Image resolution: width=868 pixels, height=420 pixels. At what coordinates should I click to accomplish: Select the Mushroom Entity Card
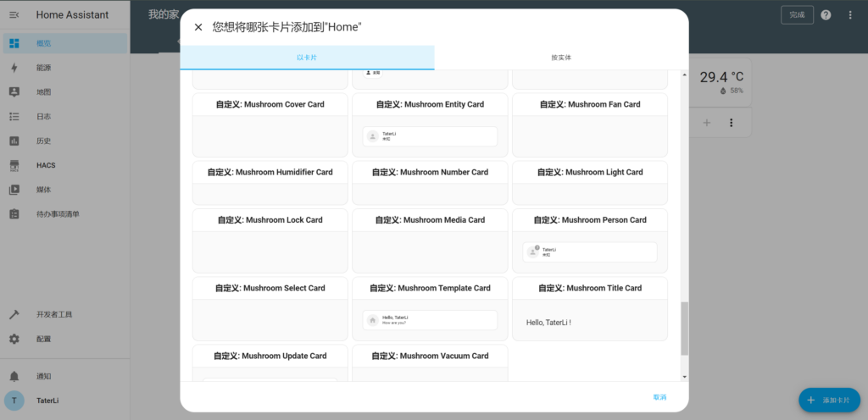[430, 124]
